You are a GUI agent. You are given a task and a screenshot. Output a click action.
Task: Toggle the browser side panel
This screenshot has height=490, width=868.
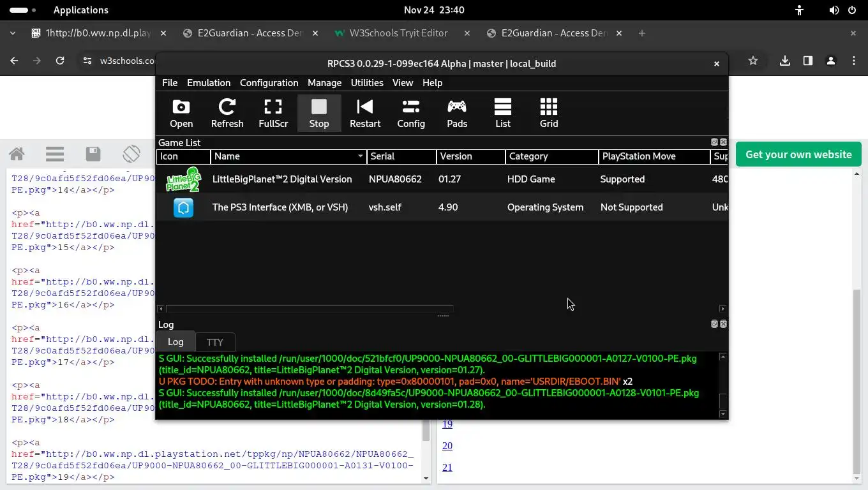(808, 61)
